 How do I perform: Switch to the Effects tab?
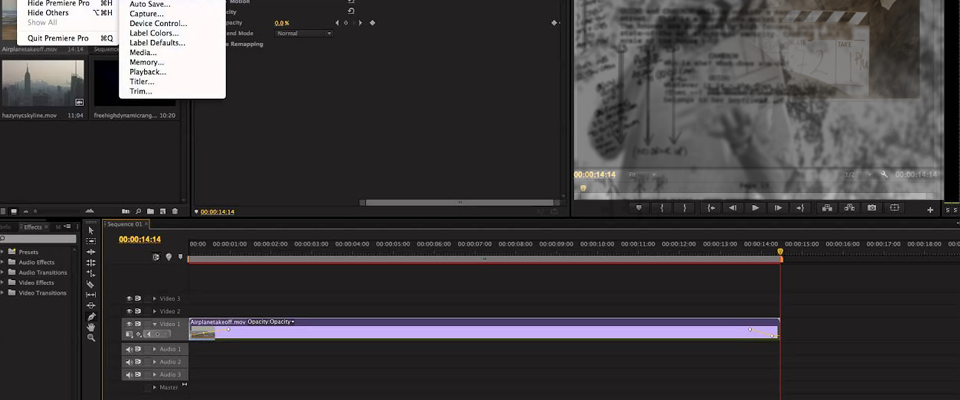(x=32, y=227)
